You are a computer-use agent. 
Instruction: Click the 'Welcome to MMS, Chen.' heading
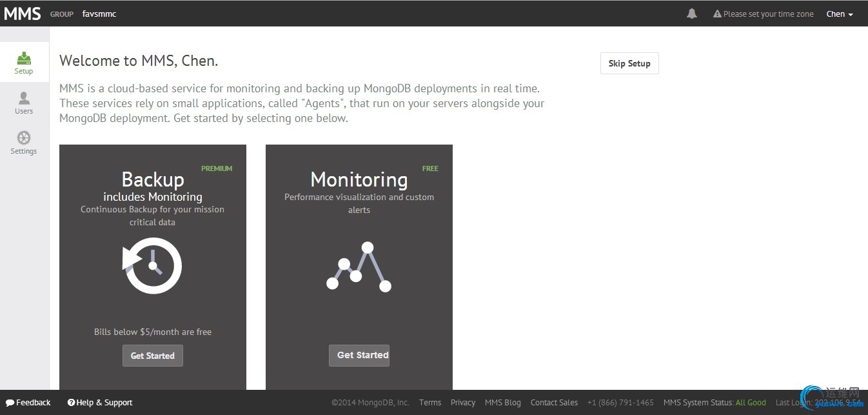click(139, 61)
